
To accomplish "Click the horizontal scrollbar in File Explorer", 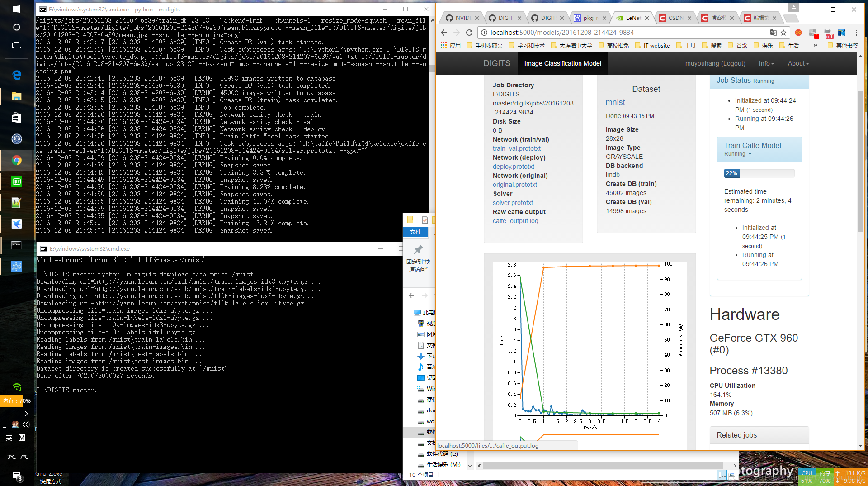I will (x=603, y=466).
